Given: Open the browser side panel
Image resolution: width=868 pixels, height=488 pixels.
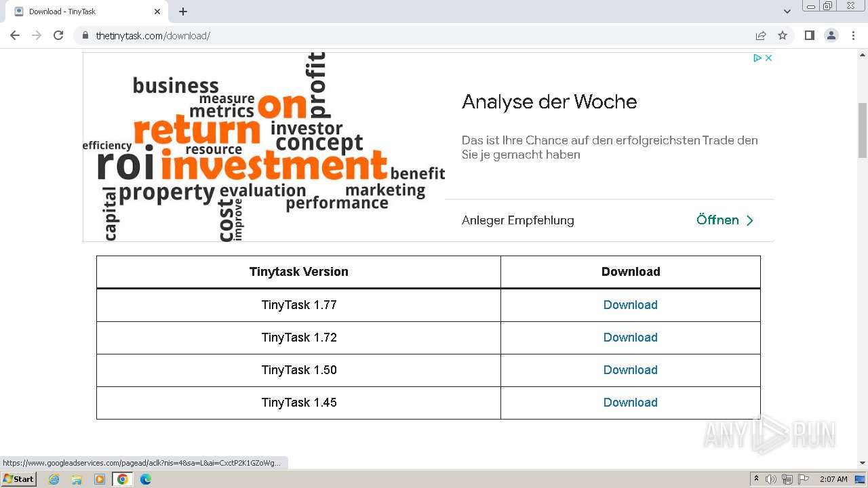Looking at the screenshot, I should click(x=809, y=35).
